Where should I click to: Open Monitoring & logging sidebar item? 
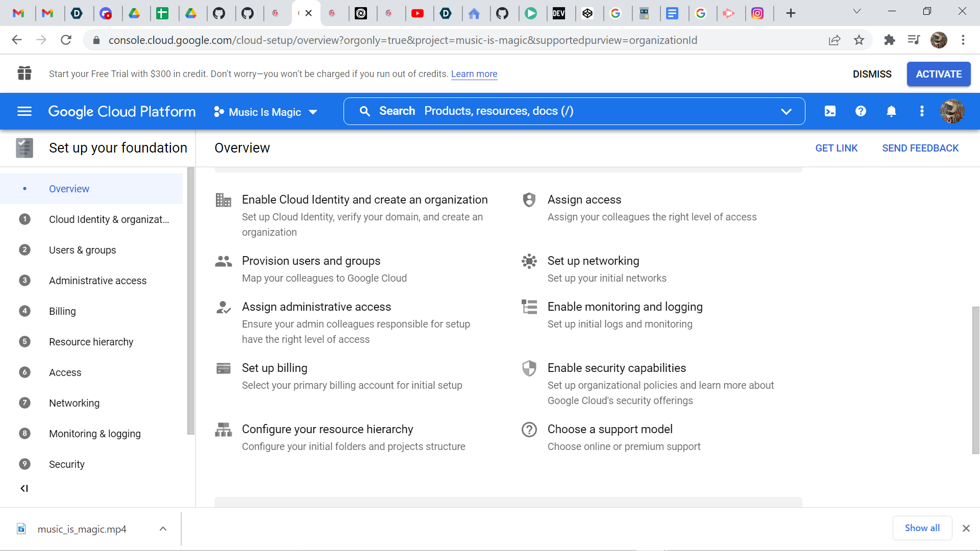94,434
